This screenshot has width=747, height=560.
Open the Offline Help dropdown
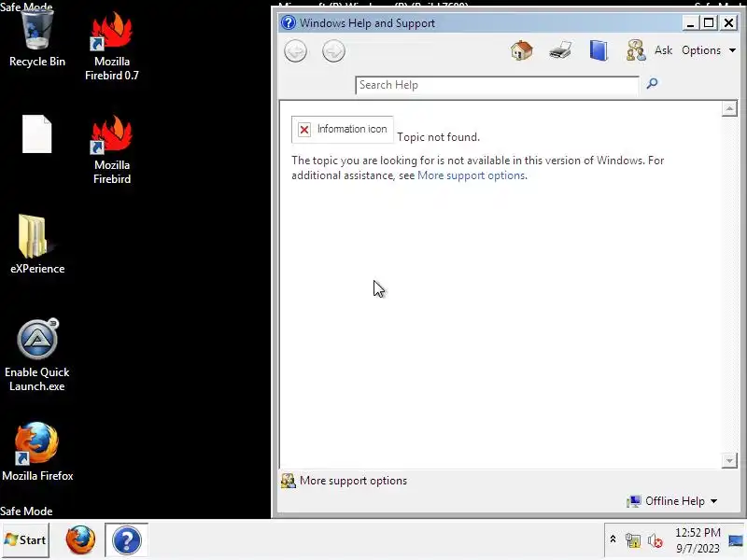[671, 501]
